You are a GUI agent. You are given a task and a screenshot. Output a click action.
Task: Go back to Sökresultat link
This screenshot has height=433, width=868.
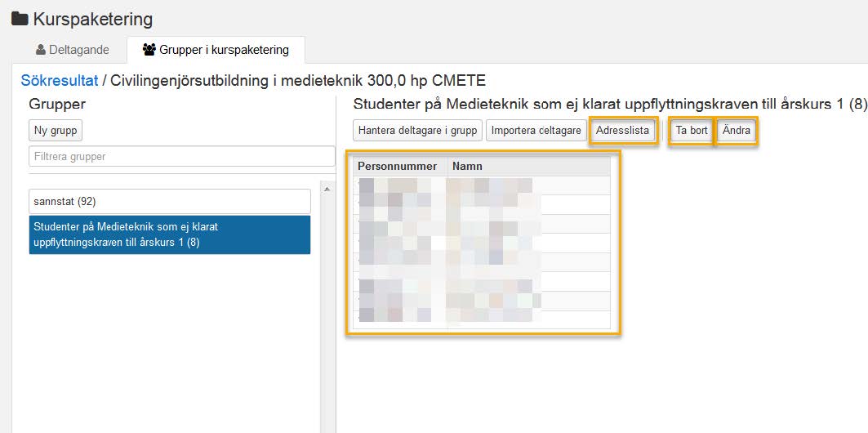point(60,81)
